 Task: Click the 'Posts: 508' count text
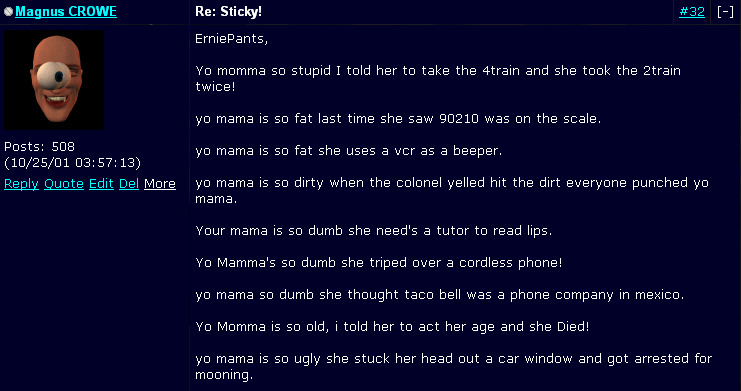click(39, 147)
